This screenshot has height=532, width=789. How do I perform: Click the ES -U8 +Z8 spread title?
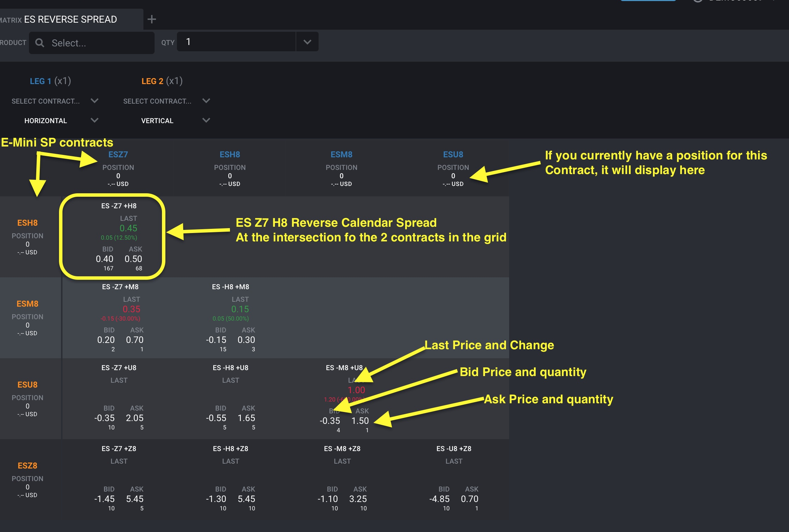point(454,449)
